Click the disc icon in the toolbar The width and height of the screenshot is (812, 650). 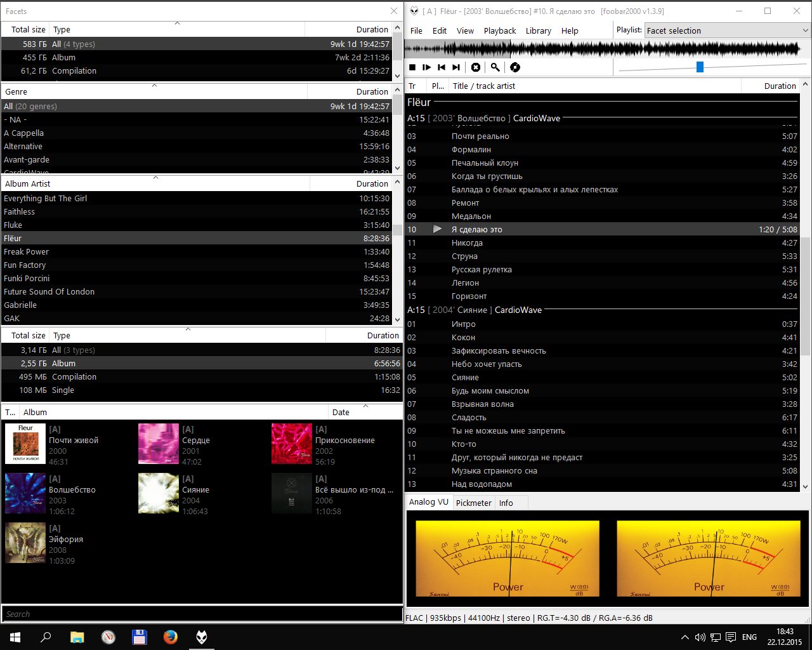click(x=515, y=67)
